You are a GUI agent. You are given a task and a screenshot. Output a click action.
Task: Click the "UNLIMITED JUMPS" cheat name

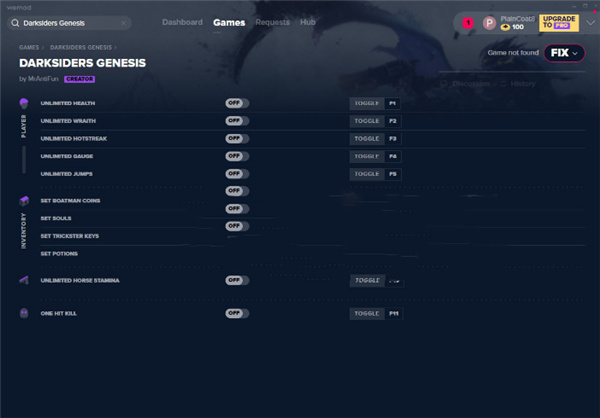coord(67,174)
